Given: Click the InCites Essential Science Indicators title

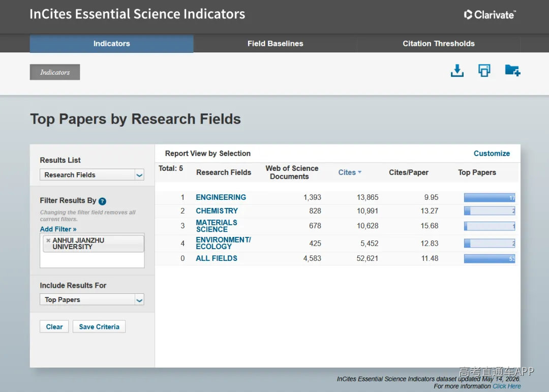Looking at the screenshot, I should (137, 14).
